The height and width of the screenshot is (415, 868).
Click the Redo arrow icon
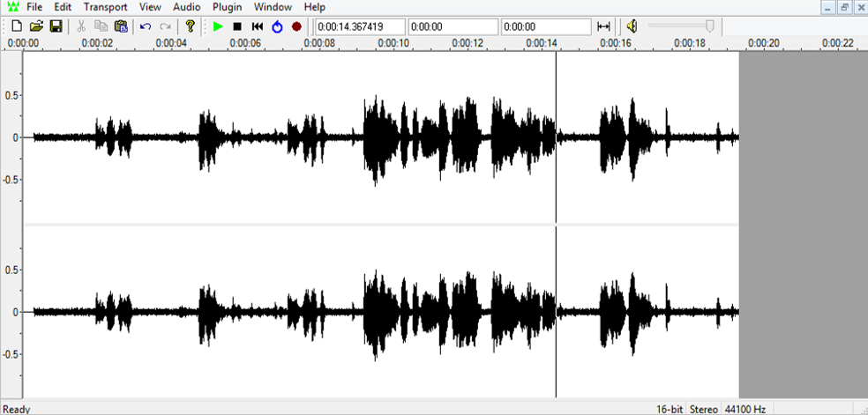pyautogui.click(x=164, y=26)
